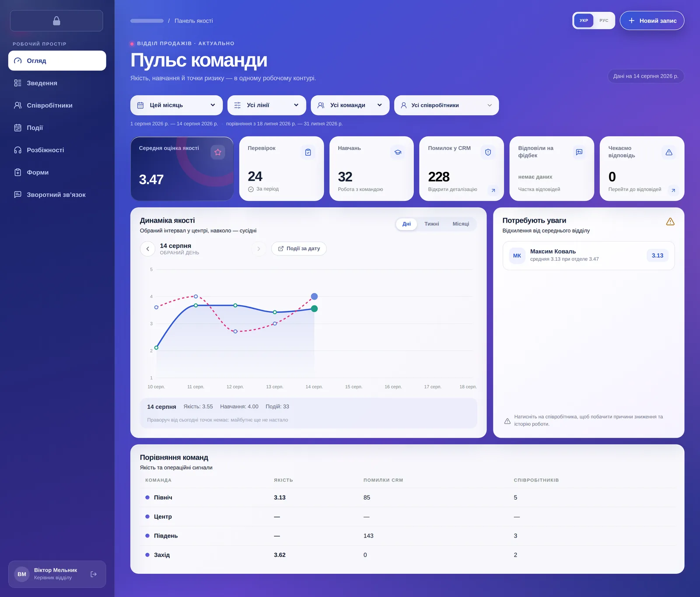Click the BM avatar in the user profile card

click(22, 574)
